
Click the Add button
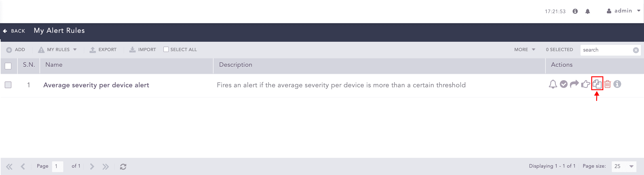coord(16,50)
